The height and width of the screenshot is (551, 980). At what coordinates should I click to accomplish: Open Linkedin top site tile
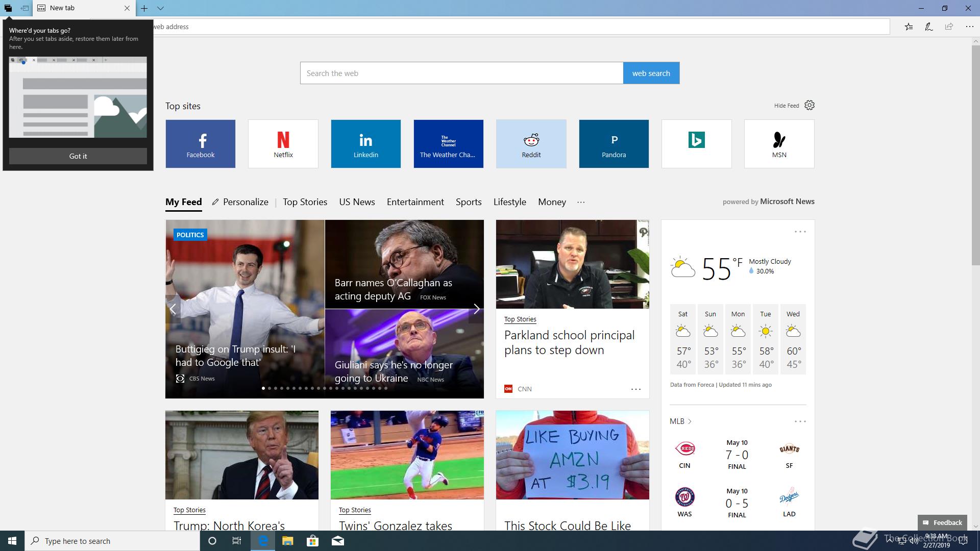click(366, 144)
